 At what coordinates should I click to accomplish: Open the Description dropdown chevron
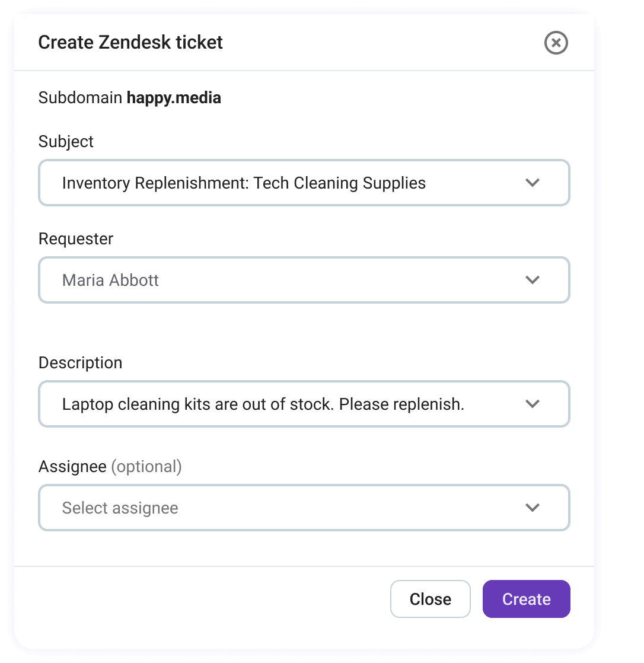coord(532,404)
